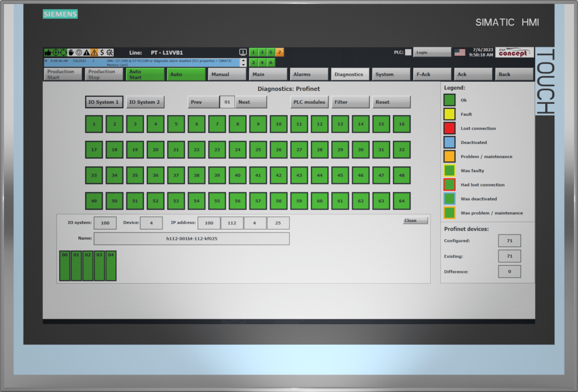
Task: Go to Prev device page
Action: [x=203, y=102]
